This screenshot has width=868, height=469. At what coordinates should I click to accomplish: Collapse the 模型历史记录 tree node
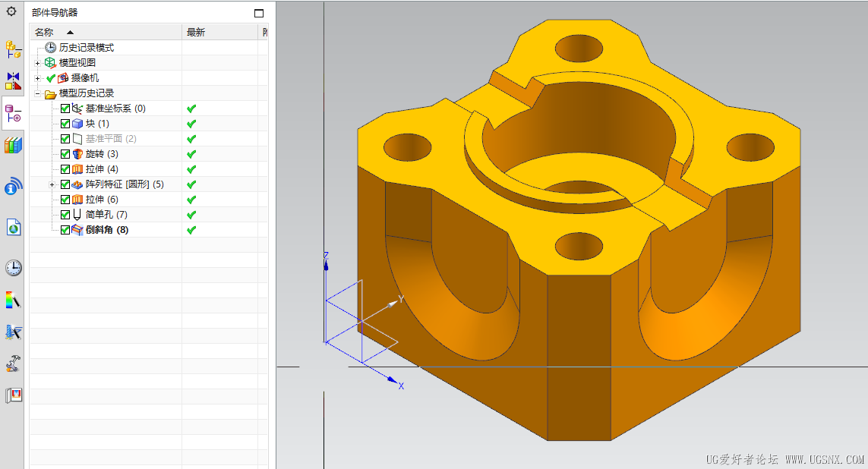click(x=38, y=93)
